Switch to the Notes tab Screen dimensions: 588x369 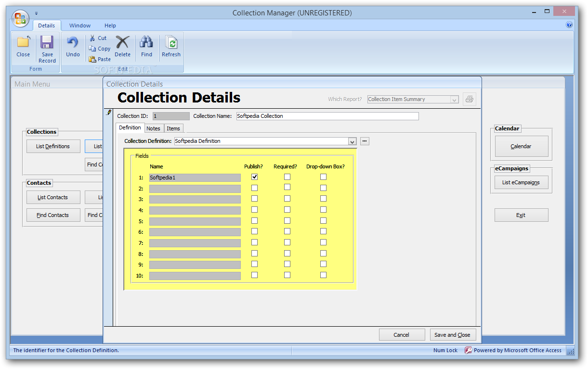coord(154,128)
